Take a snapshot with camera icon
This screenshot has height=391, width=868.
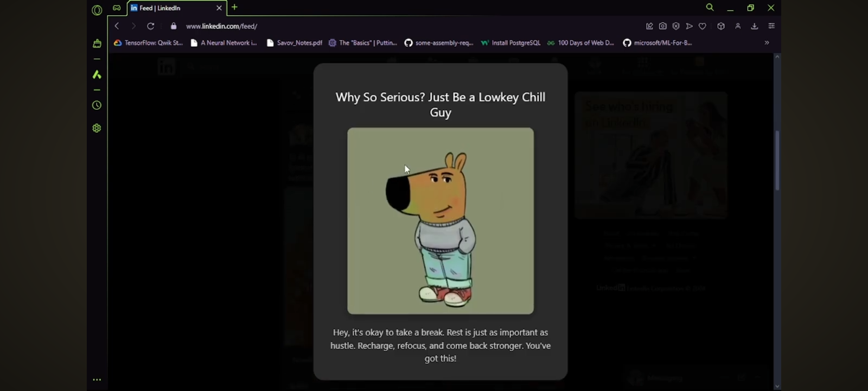pyautogui.click(x=663, y=26)
